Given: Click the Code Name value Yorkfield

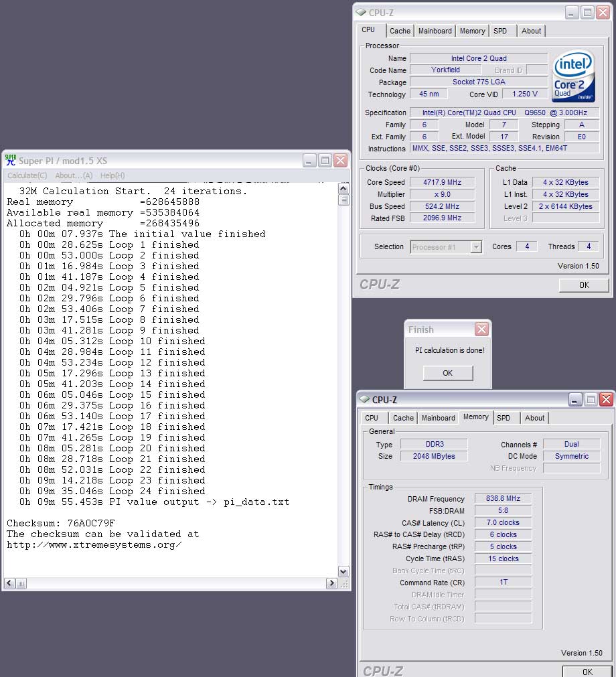Looking at the screenshot, I should pyautogui.click(x=445, y=70).
